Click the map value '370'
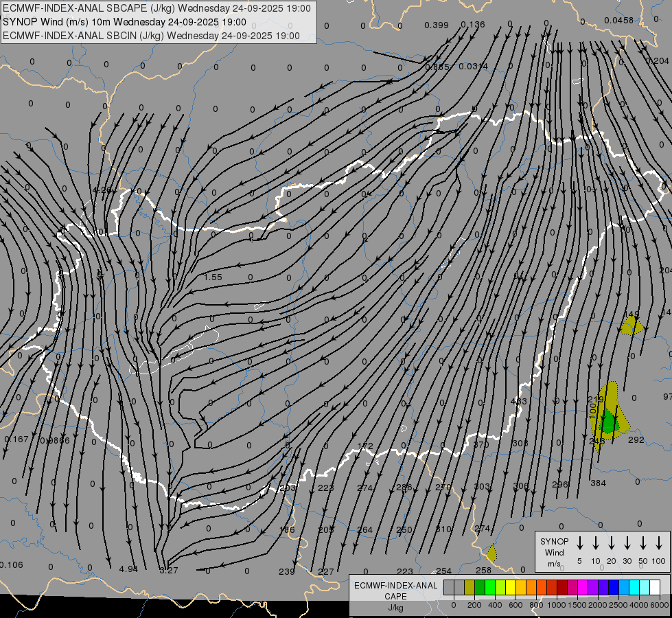 [x=481, y=444]
